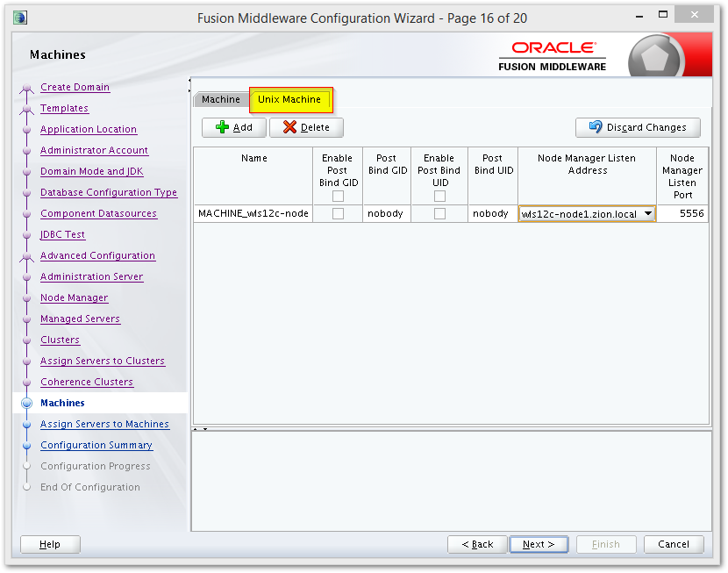
Task: Open the Create Domain step
Action: [x=75, y=87]
